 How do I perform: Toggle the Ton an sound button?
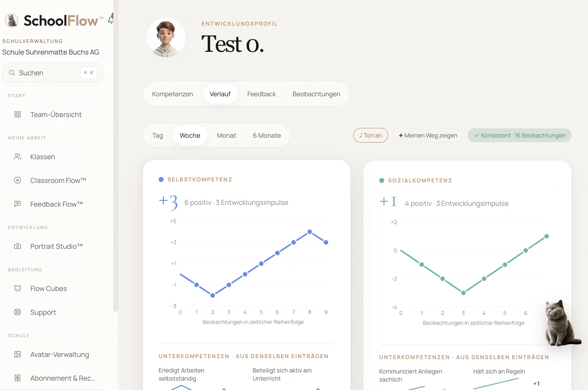[x=370, y=135]
